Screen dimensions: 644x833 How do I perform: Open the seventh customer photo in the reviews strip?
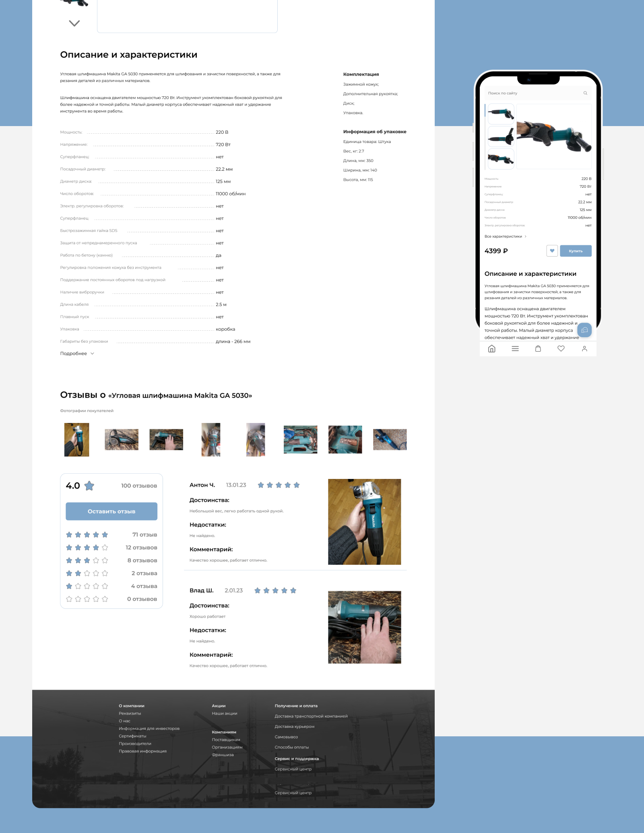[345, 439]
